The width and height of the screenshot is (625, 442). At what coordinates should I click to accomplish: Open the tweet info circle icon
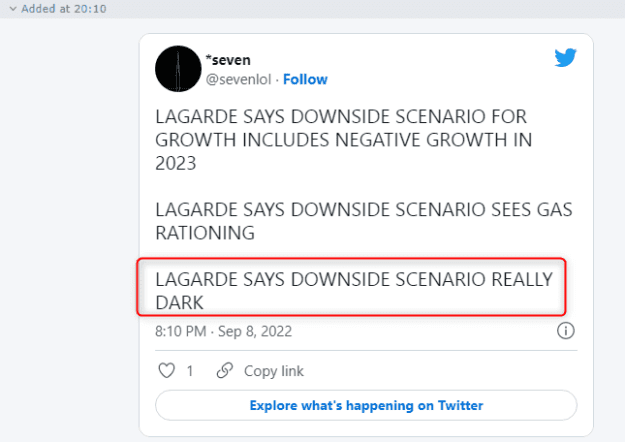[566, 331]
